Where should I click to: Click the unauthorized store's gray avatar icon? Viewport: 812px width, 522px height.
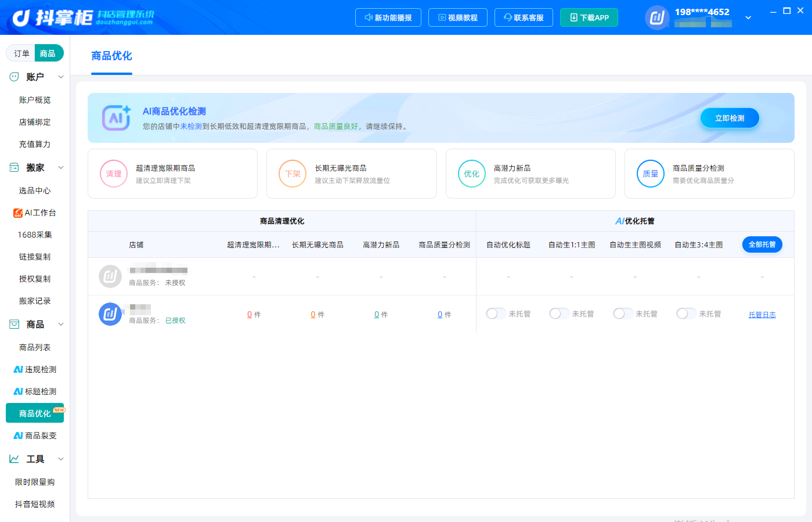point(110,276)
